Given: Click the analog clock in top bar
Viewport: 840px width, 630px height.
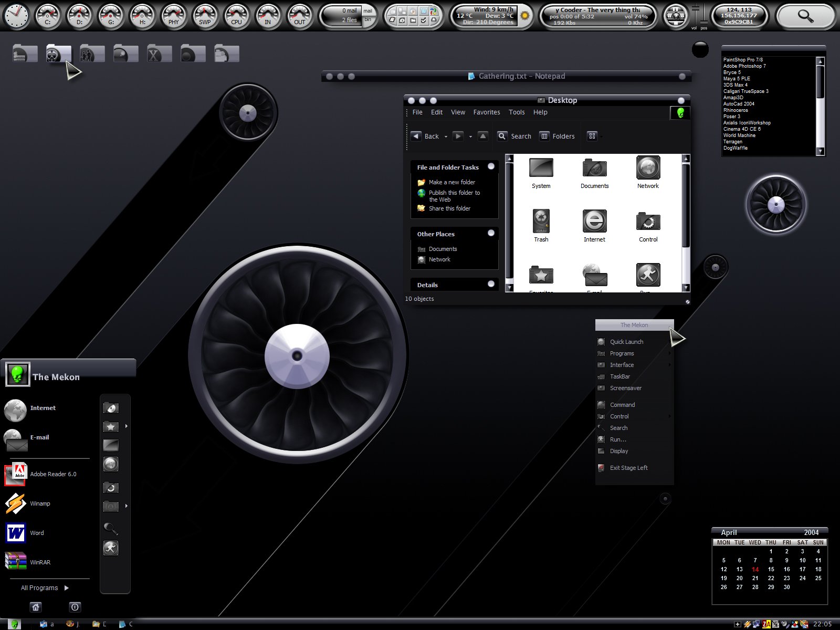Looking at the screenshot, I should pyautogui.click(x=16, y=15).
